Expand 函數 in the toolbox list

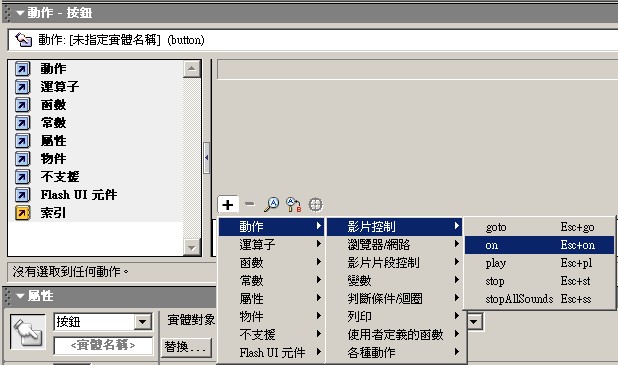54,105
